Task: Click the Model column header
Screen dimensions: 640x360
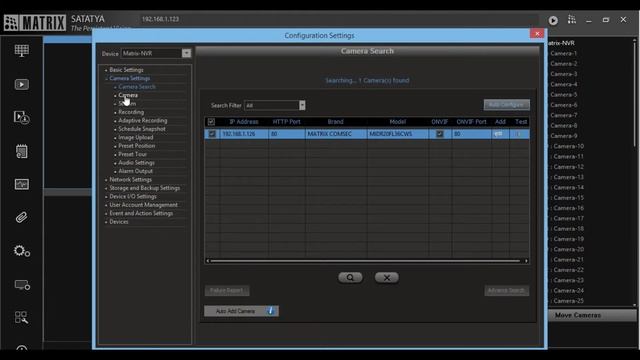Action: 398,122
